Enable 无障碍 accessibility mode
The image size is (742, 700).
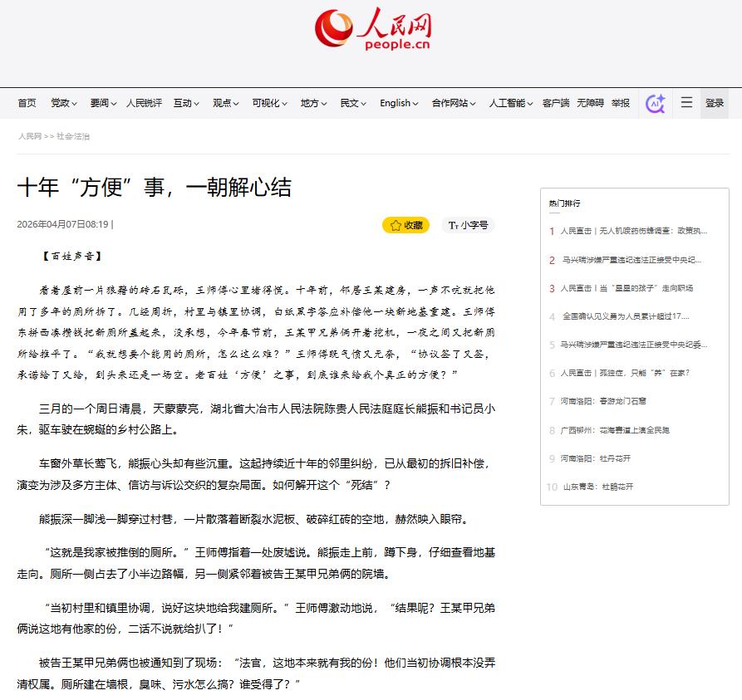click(590, 104)
